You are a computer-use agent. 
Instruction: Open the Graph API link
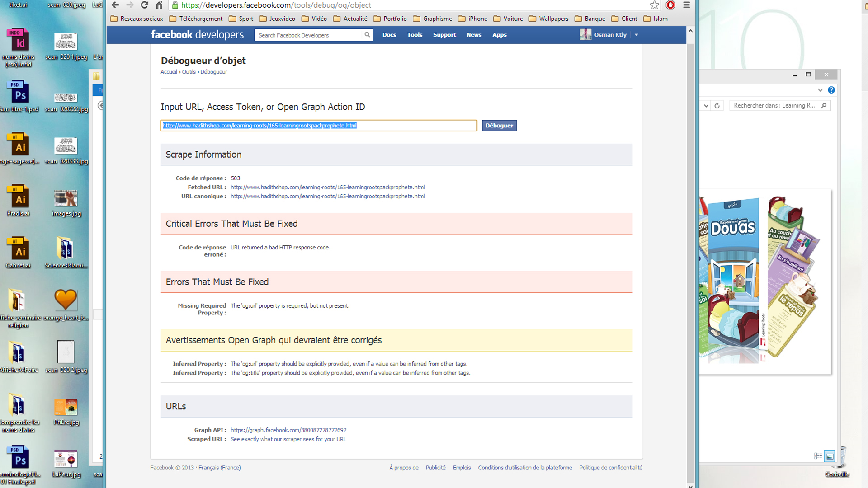coord(288,430)
